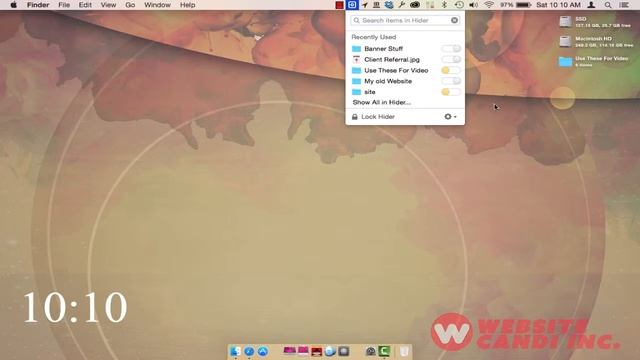Toggle switch for Use These For Video
Screen dimensions: 640x360
pos(451,70)
